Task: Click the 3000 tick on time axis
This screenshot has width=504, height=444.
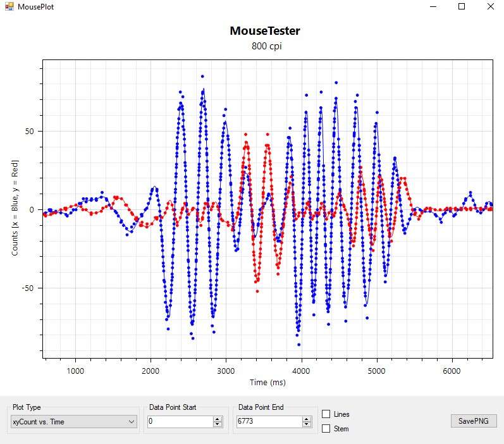Action: coord(226,370)
